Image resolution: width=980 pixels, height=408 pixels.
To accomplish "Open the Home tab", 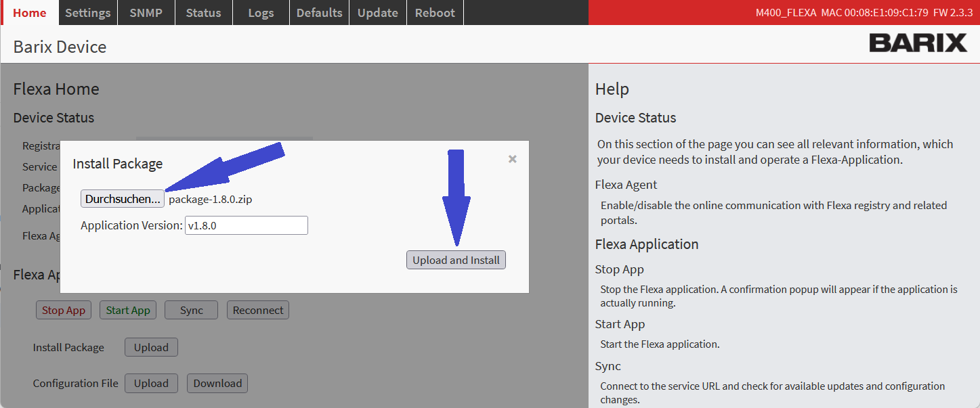I will tap(30, 13).
